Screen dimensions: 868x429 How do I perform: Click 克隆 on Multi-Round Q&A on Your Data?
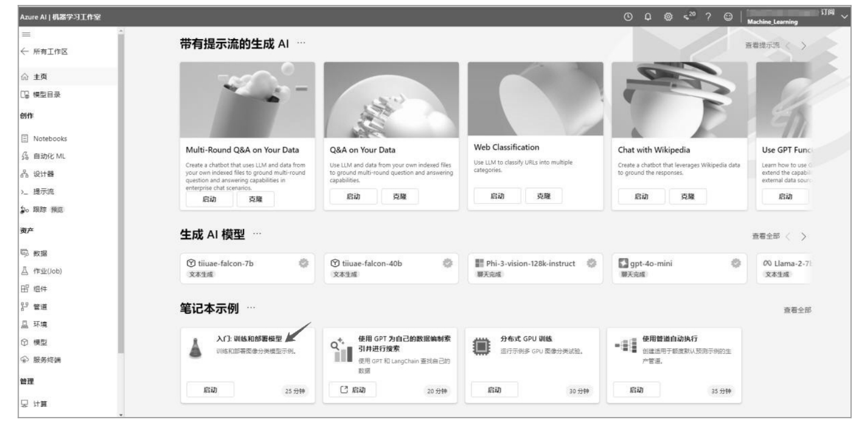(x=255, y=199)
